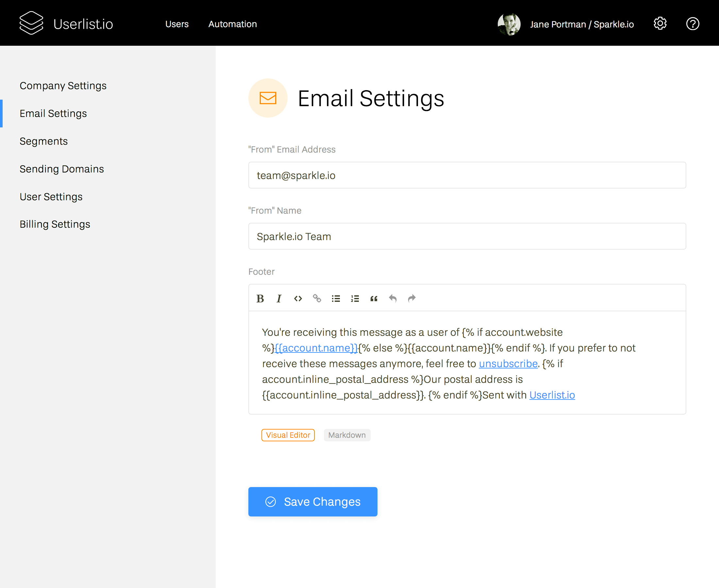Click the unsubscribe link in footer
Image resolution: width=719 pixels, height=588 pixels.
pyautogui.click(x=508, y=364)
